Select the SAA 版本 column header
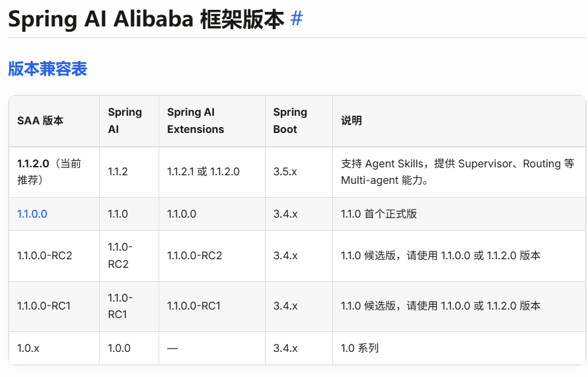Image resolution: width=588 pixels, height=377 pixels. click(x=54, y=121)
